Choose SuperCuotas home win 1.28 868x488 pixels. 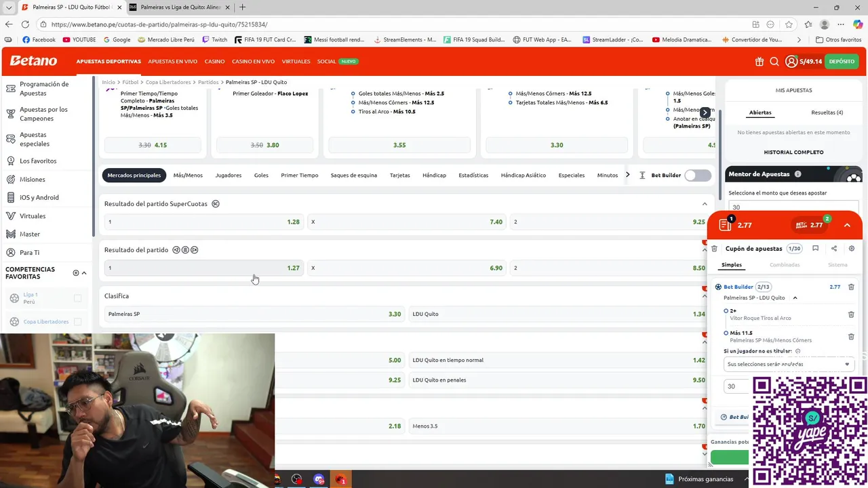(x=203, y=222)
